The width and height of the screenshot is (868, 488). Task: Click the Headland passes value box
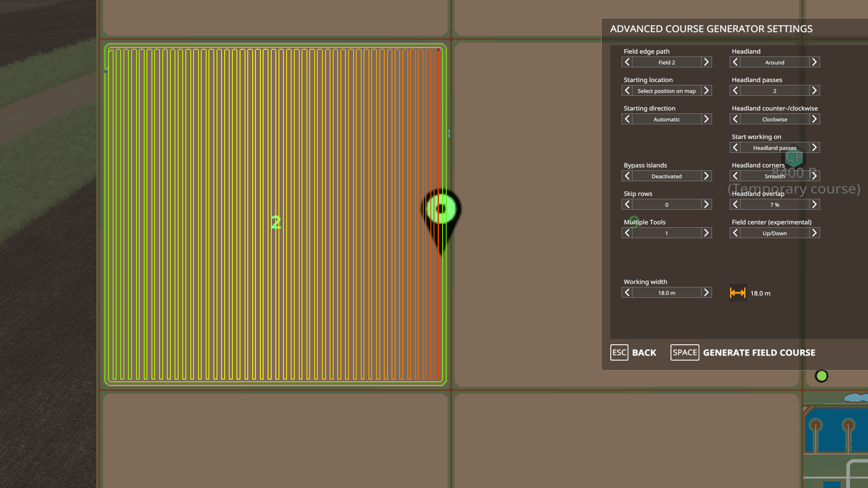click(775, 91)
